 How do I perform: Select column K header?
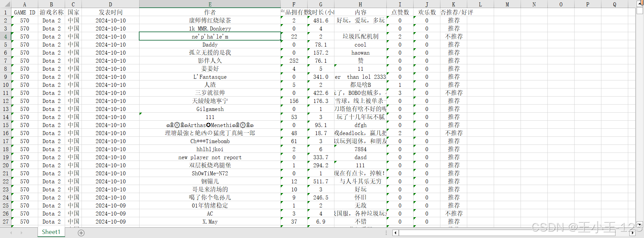click(453, 4)
